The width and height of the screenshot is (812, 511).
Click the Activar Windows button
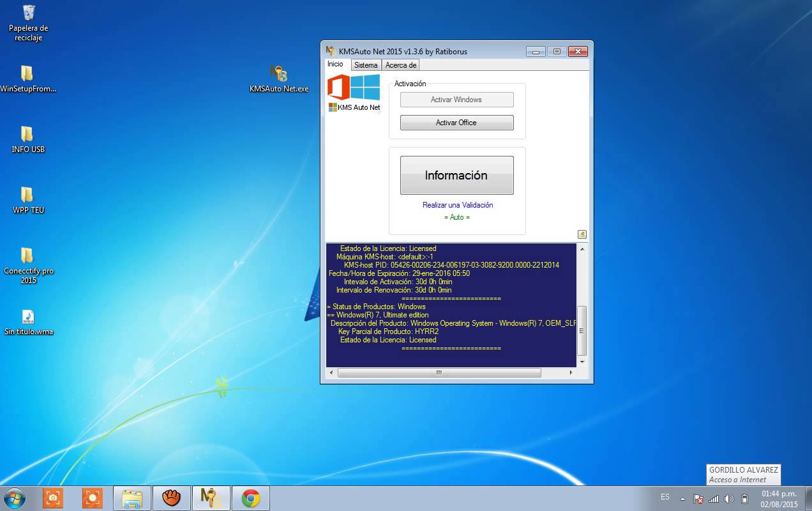tap(456, 100)
